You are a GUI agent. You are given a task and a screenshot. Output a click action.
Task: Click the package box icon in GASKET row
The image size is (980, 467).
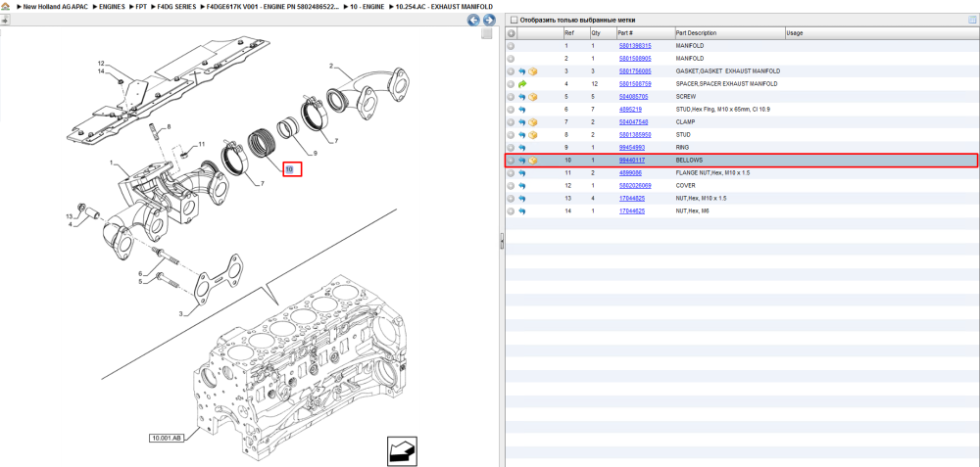[533, 71]
